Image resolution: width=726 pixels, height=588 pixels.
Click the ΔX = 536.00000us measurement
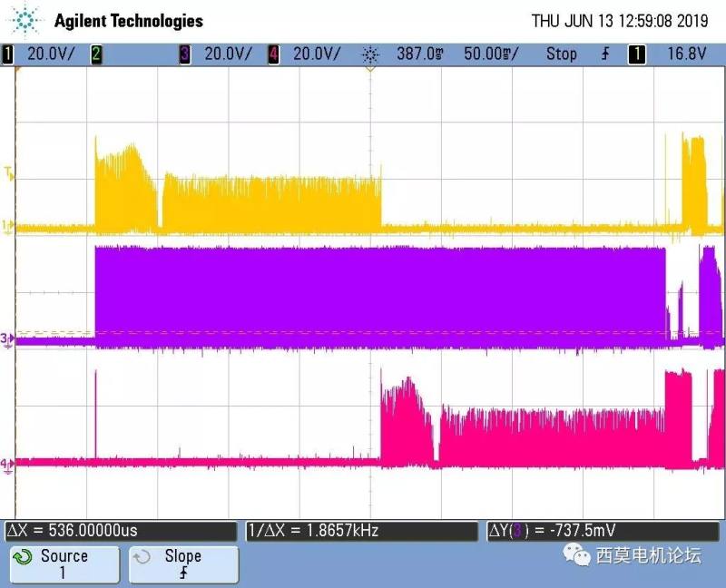(73, 531)
